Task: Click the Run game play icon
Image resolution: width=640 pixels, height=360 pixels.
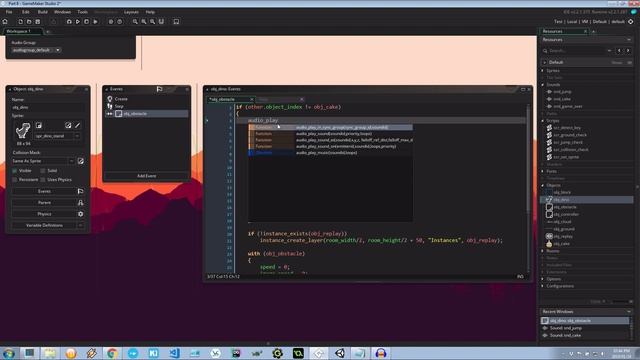Action: [x=78, y=22]
